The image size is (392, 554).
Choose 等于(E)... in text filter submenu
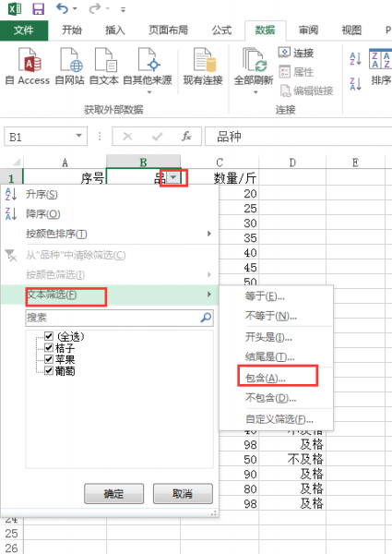click(x=277, y=296)
